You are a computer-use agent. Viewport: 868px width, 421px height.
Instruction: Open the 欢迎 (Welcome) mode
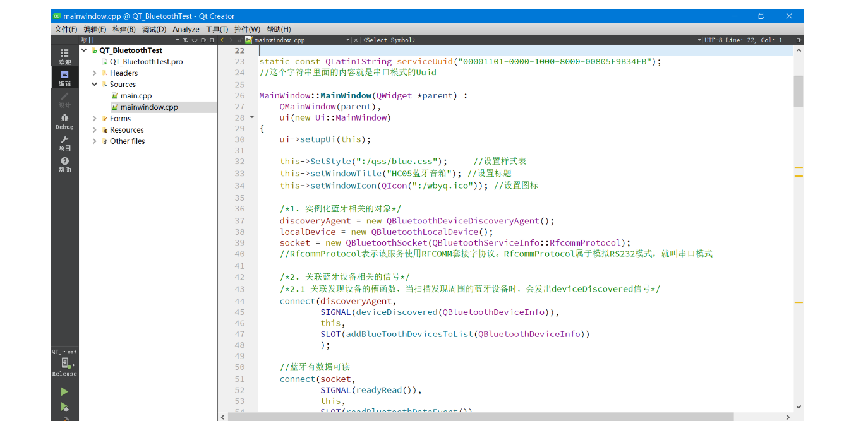pos(64,56)
